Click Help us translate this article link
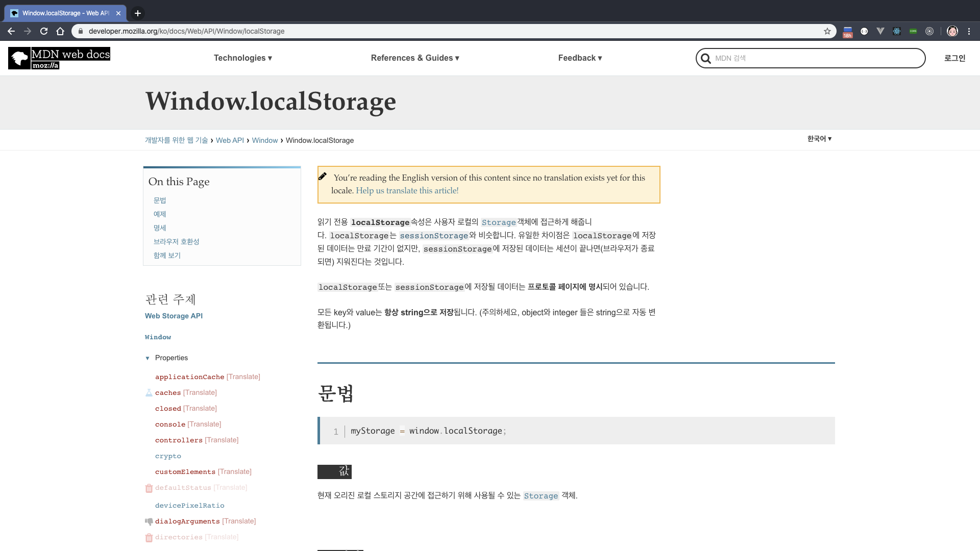980x551 pixels. pyautogui.click(x=407, y=191)
